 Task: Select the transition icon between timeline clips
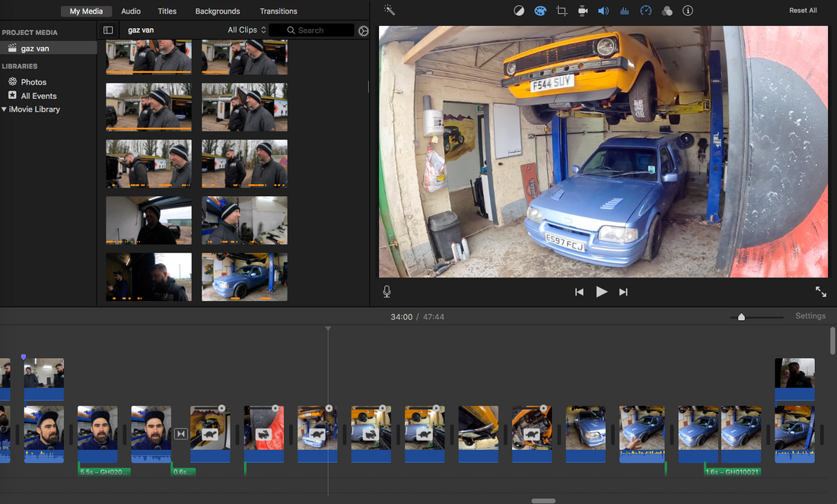point(181,433)
